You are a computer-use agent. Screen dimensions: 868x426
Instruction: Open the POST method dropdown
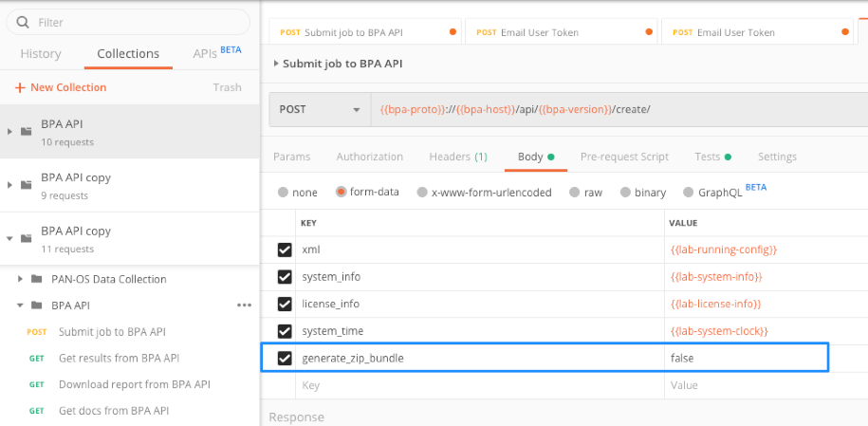coord(319,109)
